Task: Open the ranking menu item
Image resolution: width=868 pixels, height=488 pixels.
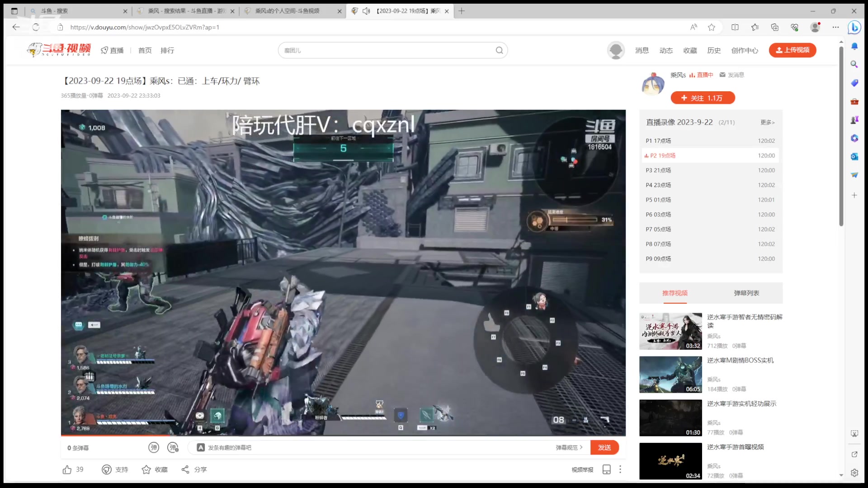Action: [167, 50]
